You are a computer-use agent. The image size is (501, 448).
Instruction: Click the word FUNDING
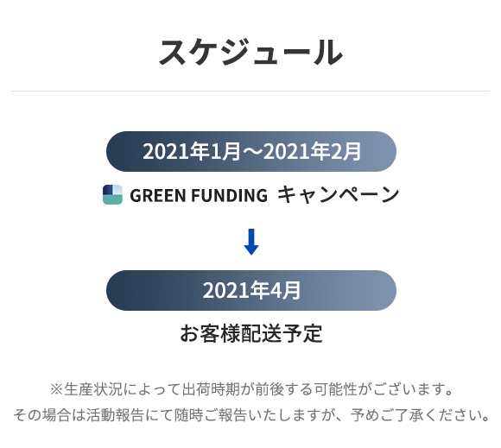229,195
